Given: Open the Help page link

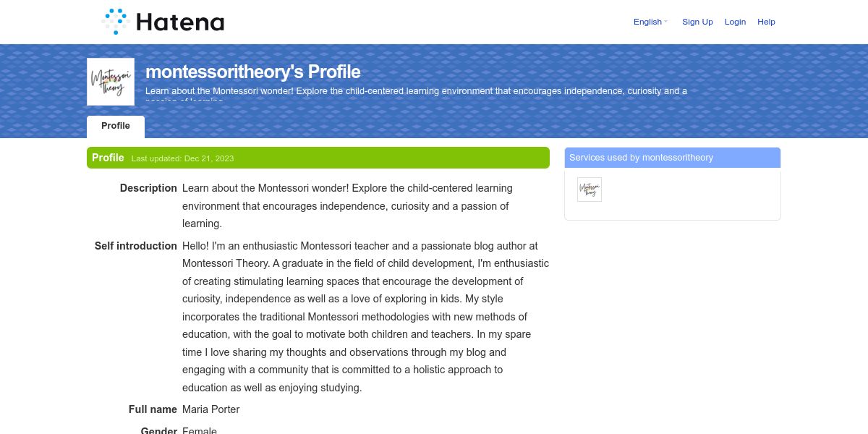Looking at the screenshot, I should [766, 22].
